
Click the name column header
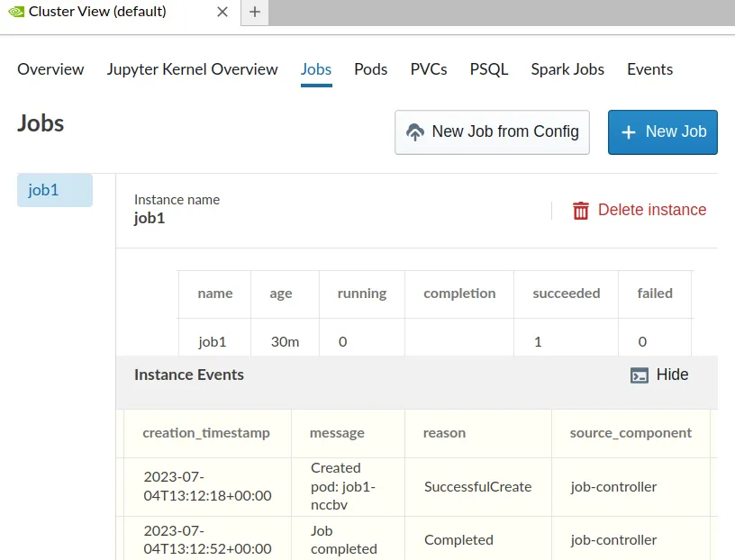215,294
